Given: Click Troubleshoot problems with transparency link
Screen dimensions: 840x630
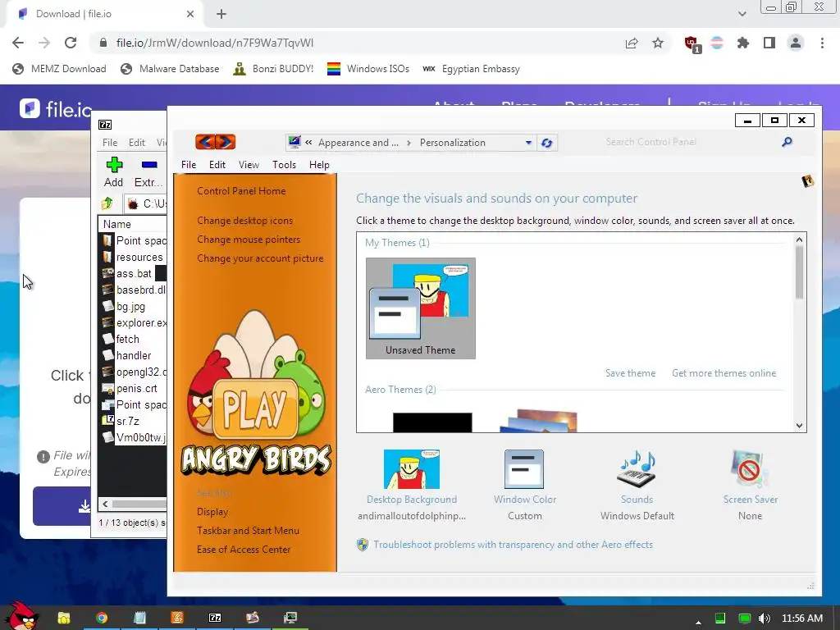Looking at the screenshot, I should coord(513,545).
